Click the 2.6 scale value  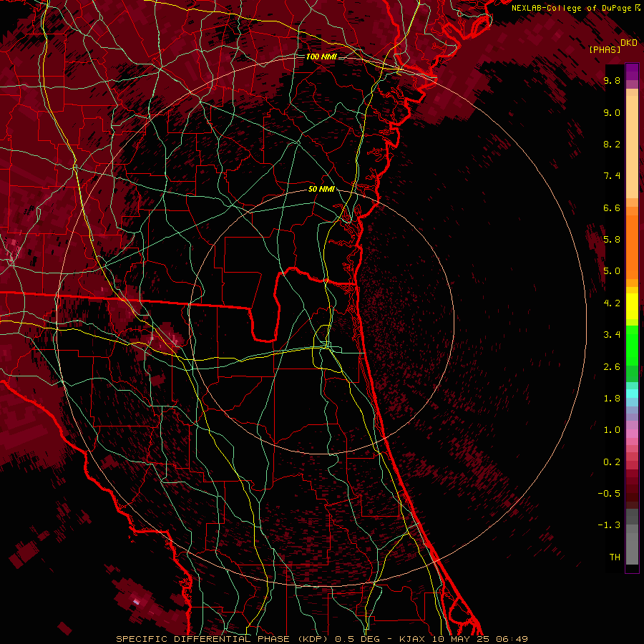click(612, 367)
